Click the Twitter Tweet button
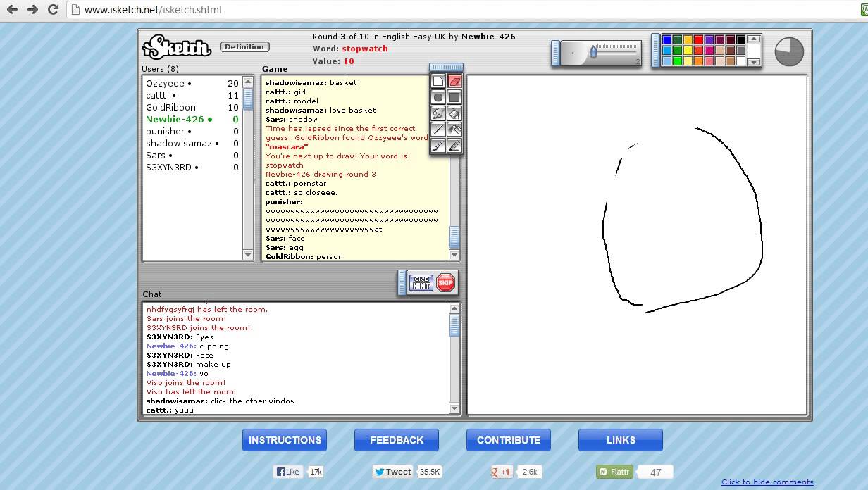Screen dimensions: 868x490 (x=393, y=472)
